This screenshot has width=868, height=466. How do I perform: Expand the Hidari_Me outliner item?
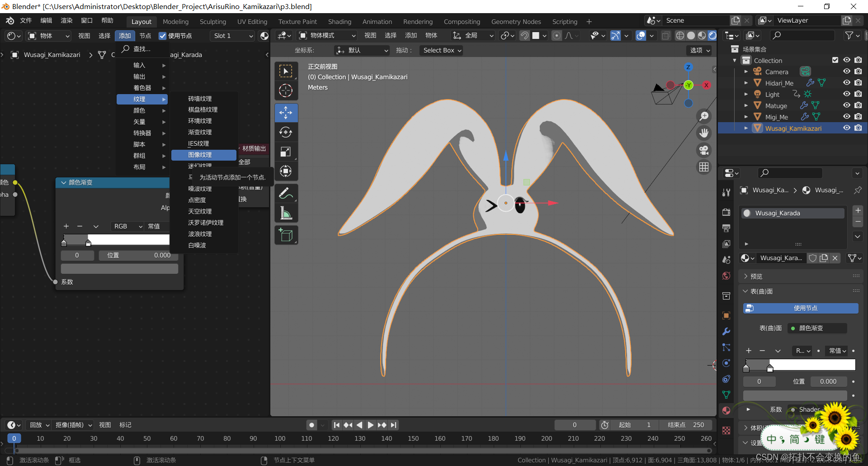pos(746,83)
